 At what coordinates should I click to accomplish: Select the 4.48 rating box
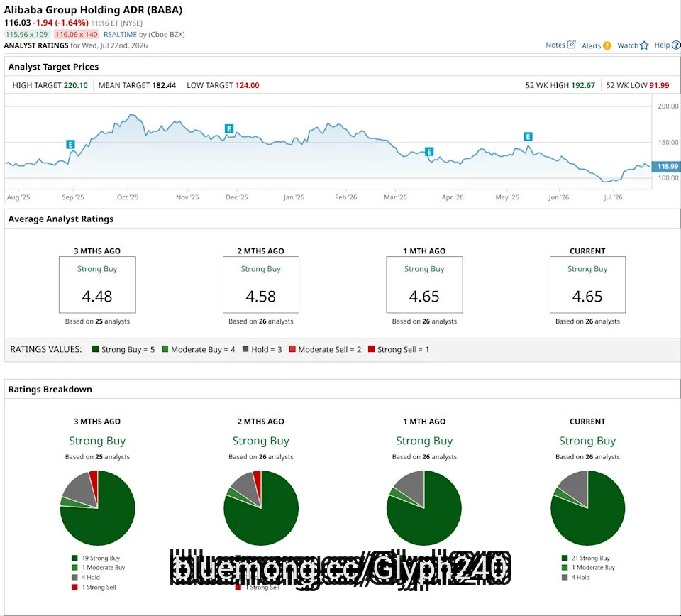tap(97, 285)
